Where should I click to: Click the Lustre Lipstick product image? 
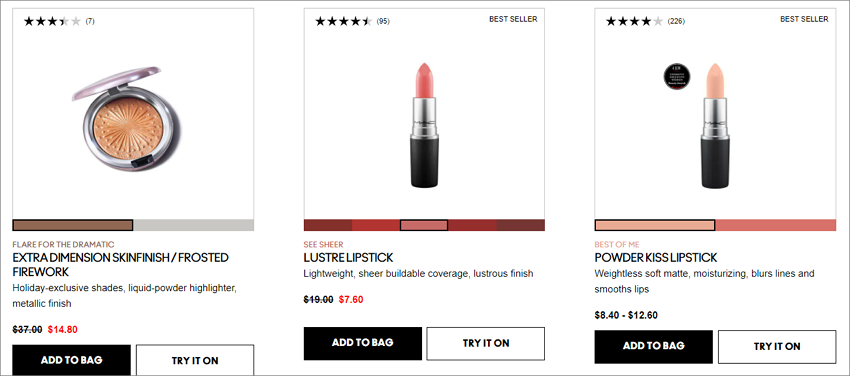click(x=424, y=126)
